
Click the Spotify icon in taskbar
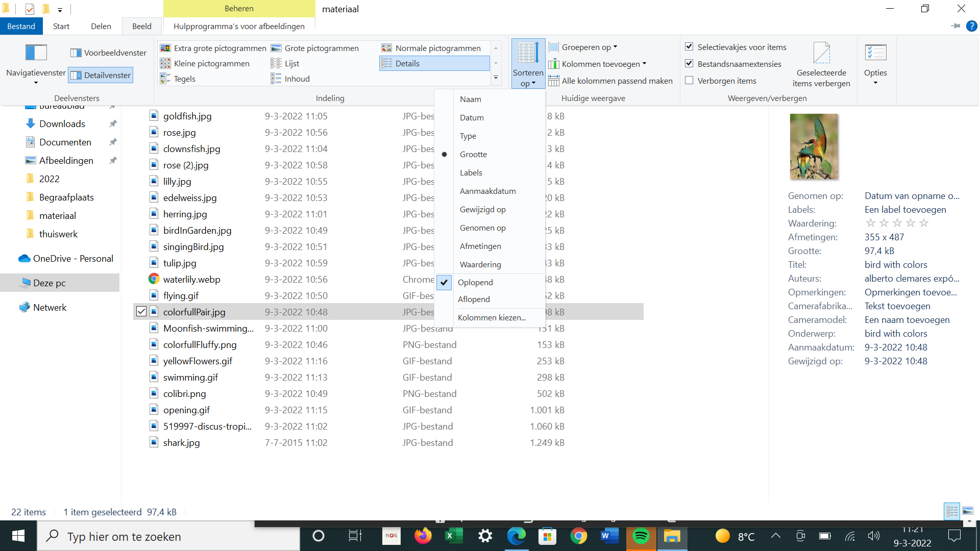pos(640,536)
